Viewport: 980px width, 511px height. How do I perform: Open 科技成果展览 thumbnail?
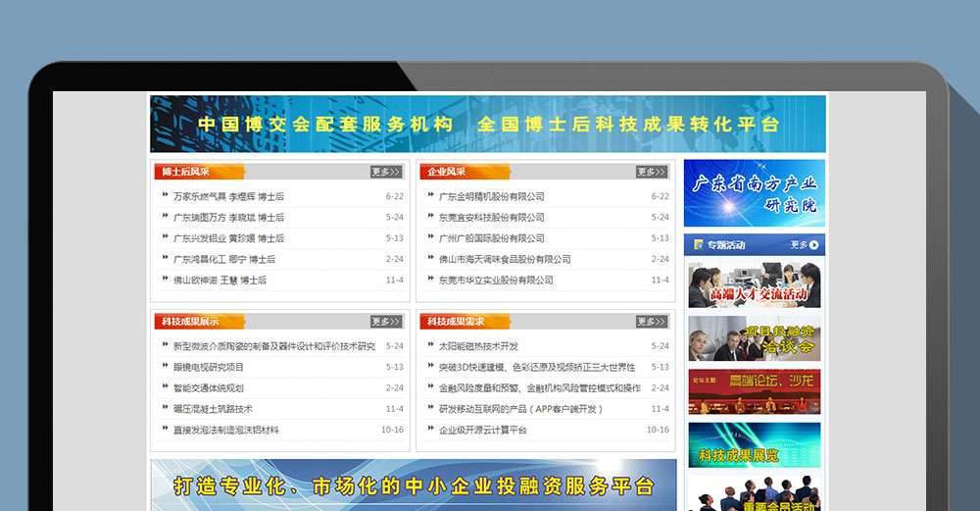click(755, 444)
